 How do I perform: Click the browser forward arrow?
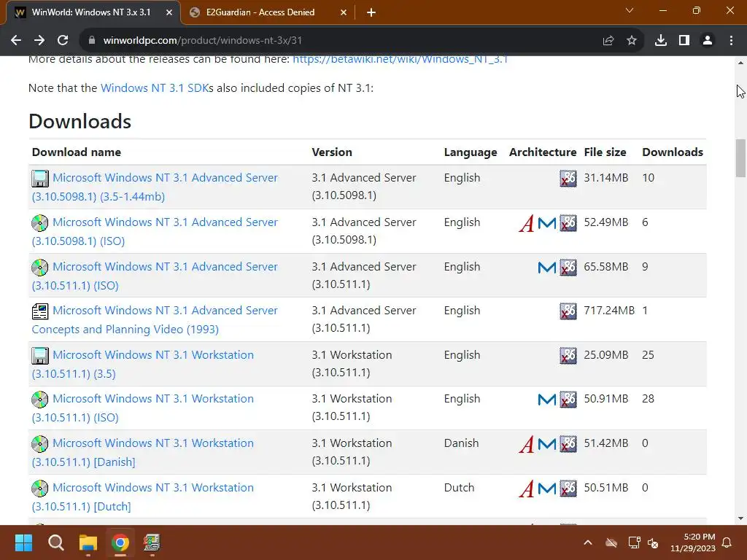pyautogui.click(x=39, y=41)
